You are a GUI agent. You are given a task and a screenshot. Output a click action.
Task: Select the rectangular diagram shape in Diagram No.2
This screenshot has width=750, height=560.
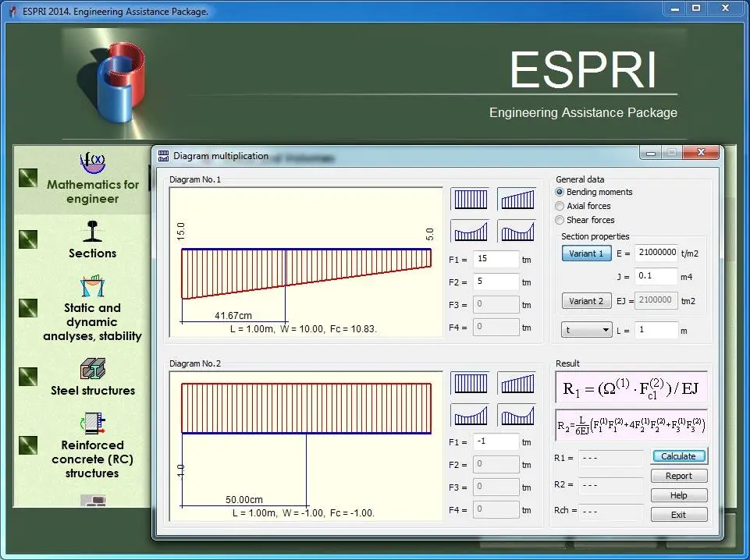point(470,383)
